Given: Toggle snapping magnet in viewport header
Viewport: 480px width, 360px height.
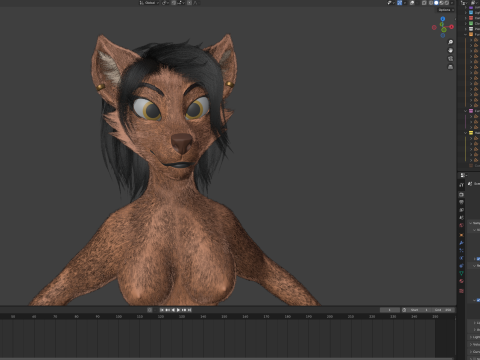Looking at the screenshot, I should click(174, 3).
